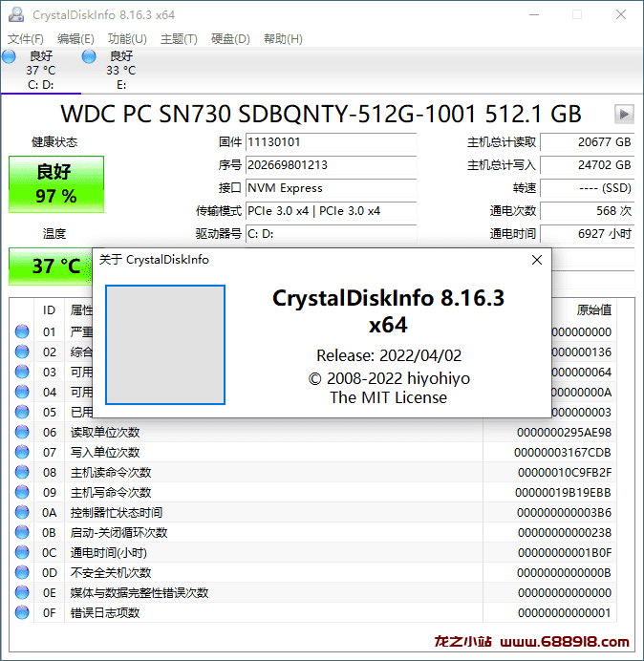Image resolution: width=644 pixels, height=661 pixels.
Task: Click © 2008-2022 hiyohiyo link
Action: click(x=389, y=378)
